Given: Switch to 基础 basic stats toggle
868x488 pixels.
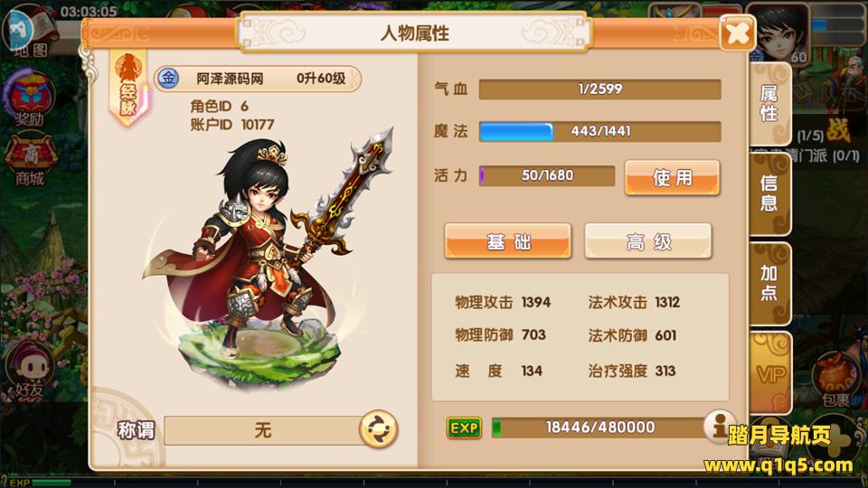Looking at the screenshot, I should tap(507, 241).
